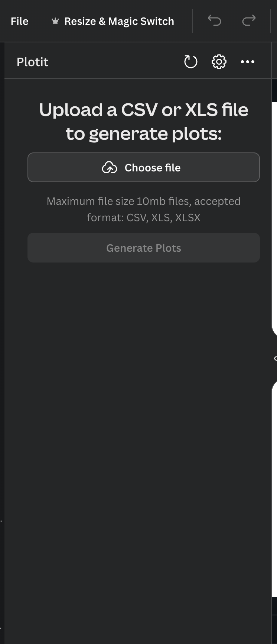Click the Plotit panel title
Screen dimensions: 277x644
(x=32, y=62)
